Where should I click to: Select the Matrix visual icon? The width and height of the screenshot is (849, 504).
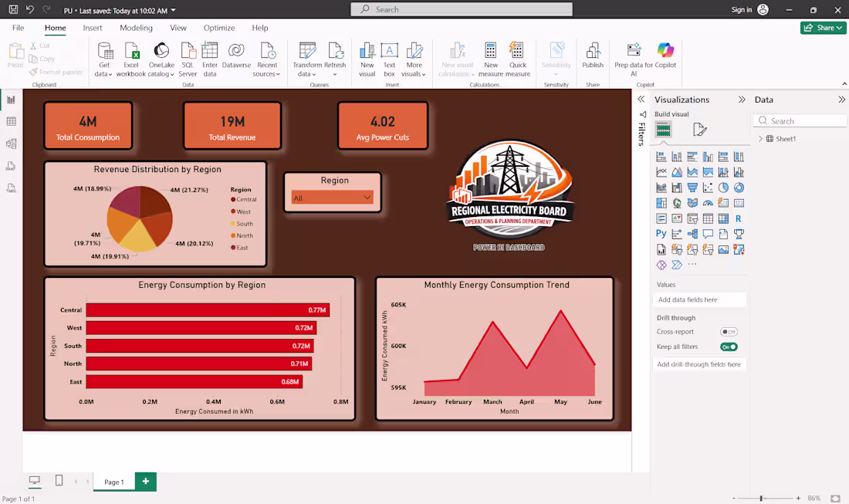click(x=723, y=218)
